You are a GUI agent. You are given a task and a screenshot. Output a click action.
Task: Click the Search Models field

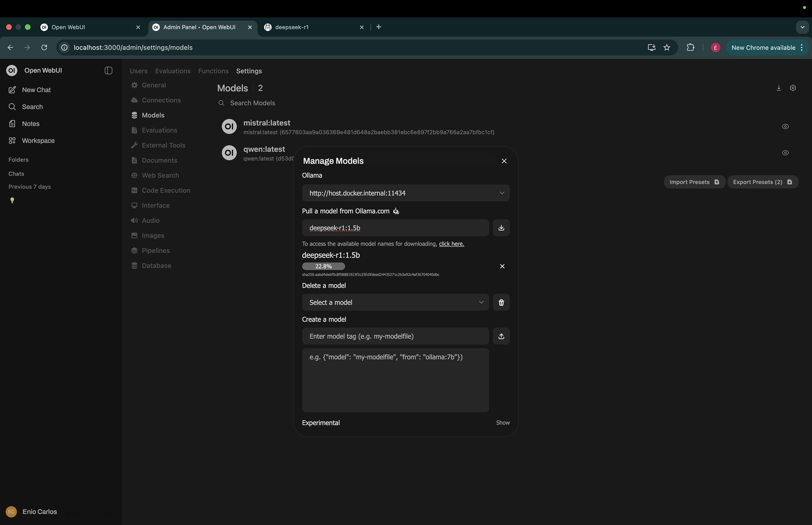(253, 103)
